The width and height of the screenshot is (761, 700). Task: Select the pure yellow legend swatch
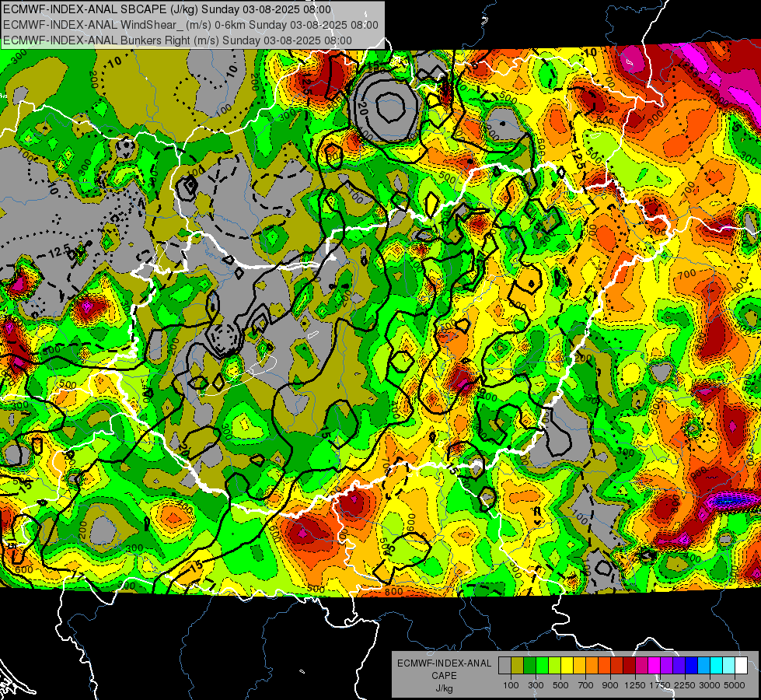click(567, 666)
